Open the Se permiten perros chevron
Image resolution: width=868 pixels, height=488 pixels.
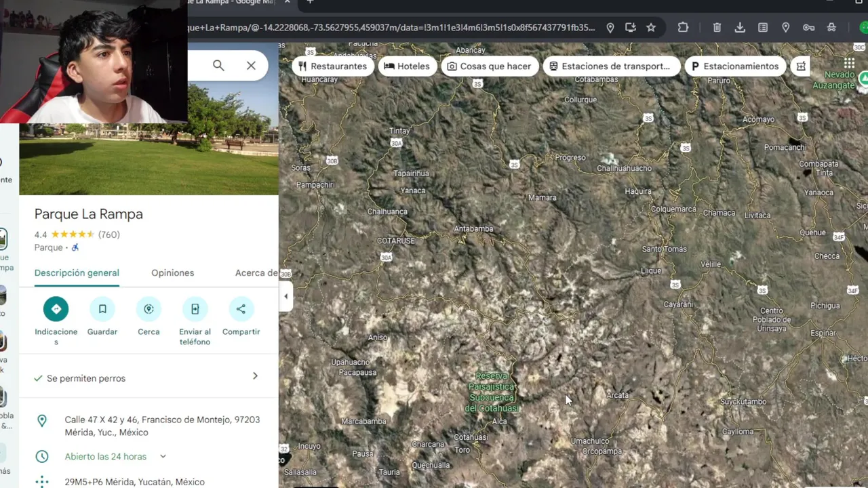255,376
